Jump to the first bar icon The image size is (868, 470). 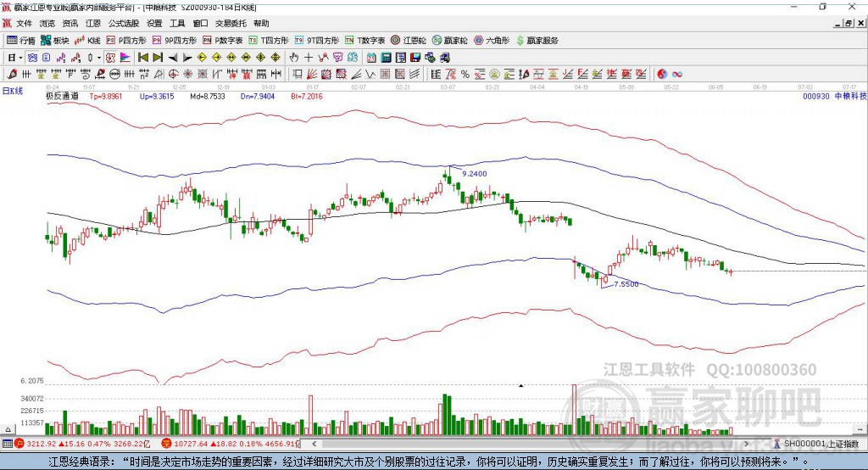[142, 57]
